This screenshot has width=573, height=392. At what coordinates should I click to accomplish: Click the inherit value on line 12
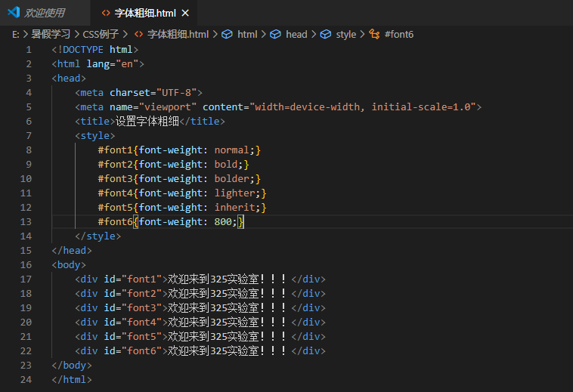pos(234,207)
